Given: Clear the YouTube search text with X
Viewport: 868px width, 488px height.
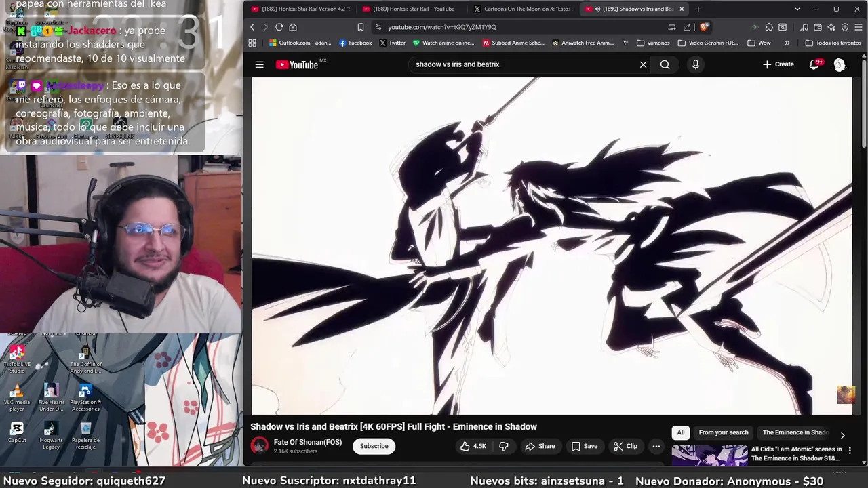Looking at the screenshot, I should (643, 64).
